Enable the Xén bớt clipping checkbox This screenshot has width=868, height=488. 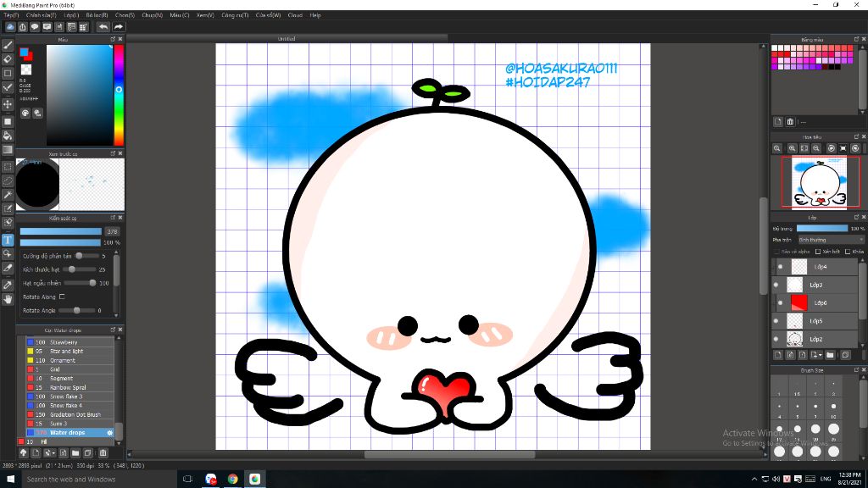[818, 252]
